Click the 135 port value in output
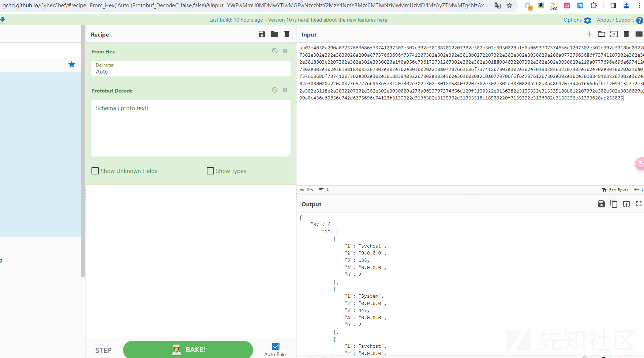The image size is (644, 358). [x=363, y=260]
